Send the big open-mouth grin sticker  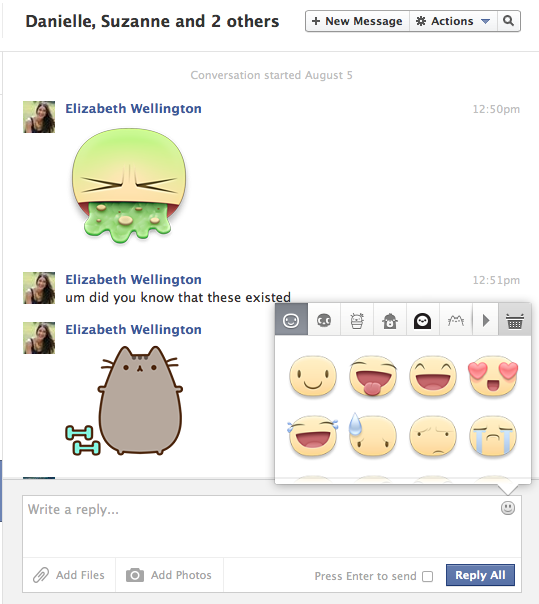coord(433,376)
